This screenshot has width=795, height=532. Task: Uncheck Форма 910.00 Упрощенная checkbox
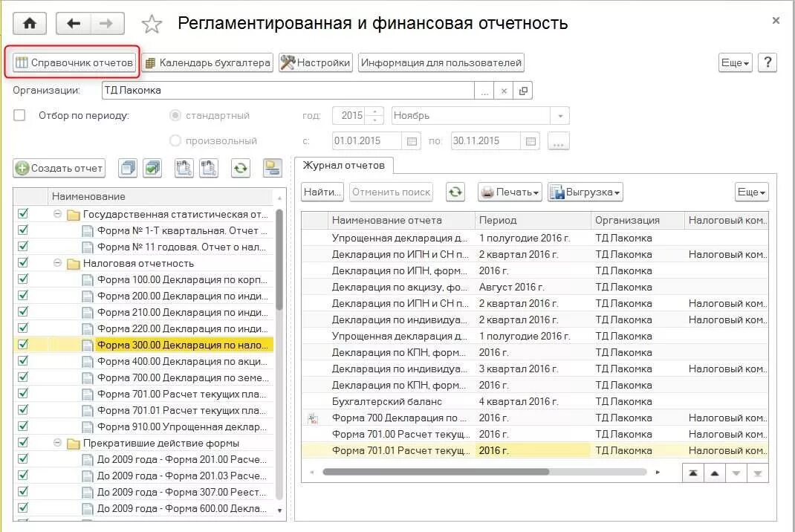(x=23, y=426)
